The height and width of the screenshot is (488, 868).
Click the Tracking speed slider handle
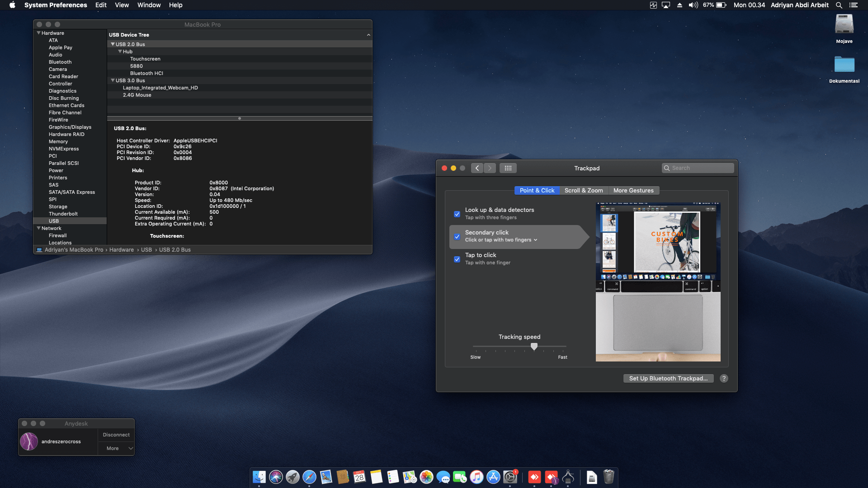click(534, 347)
